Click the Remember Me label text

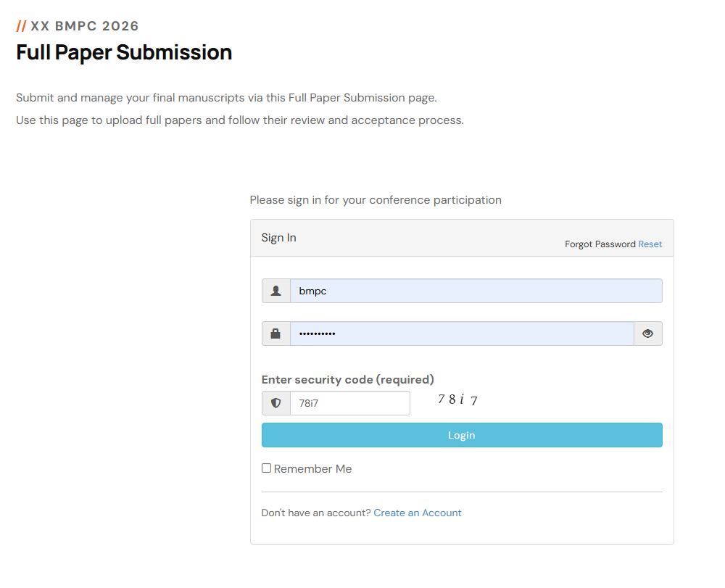312,469
